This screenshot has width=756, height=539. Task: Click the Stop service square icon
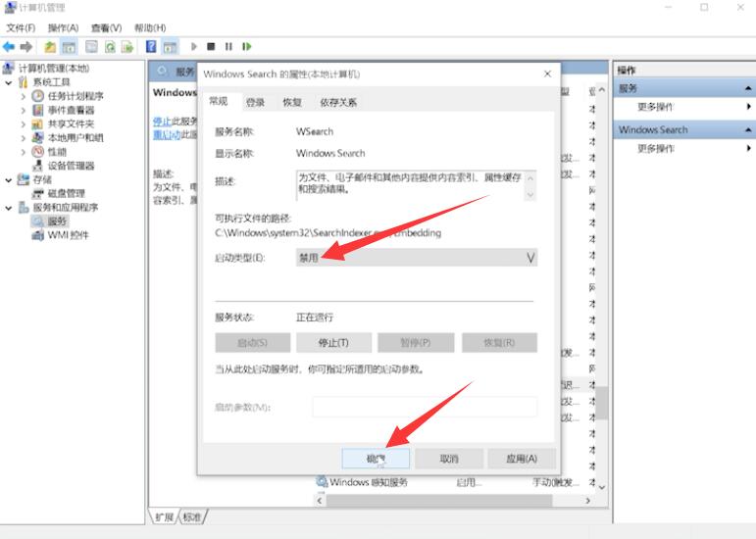pyautogui.click(x=211, y=47)
